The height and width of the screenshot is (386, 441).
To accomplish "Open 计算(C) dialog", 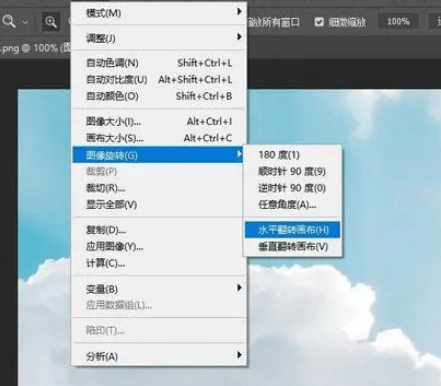I will (159, 263).
